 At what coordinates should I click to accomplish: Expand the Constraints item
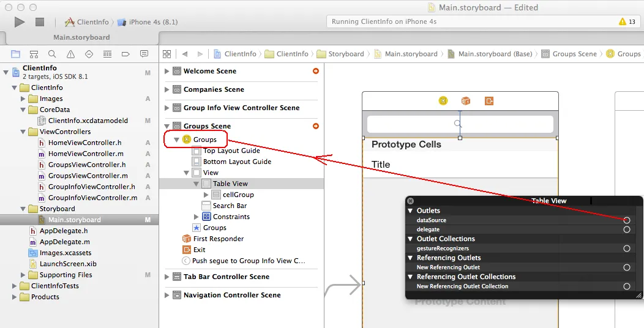(x=197, y=217)
